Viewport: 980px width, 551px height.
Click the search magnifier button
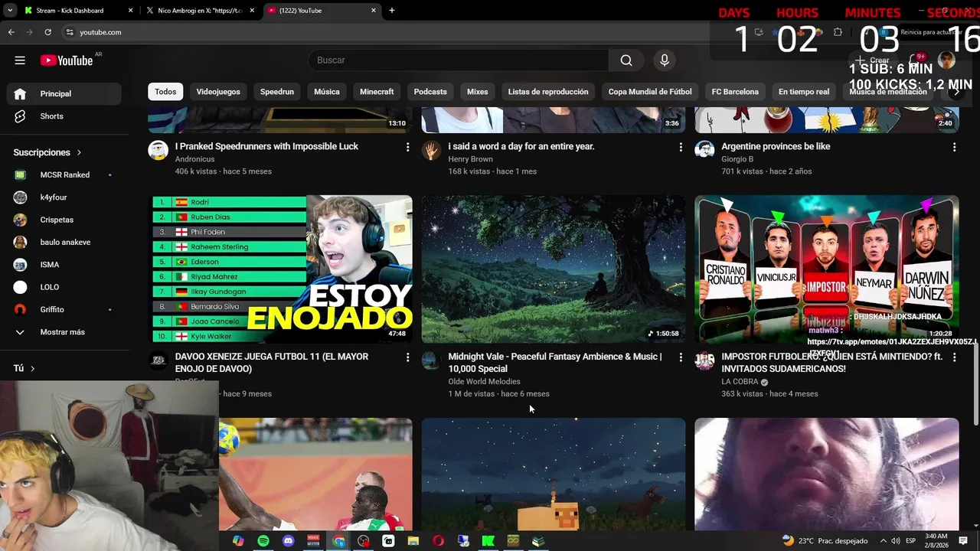626,60
